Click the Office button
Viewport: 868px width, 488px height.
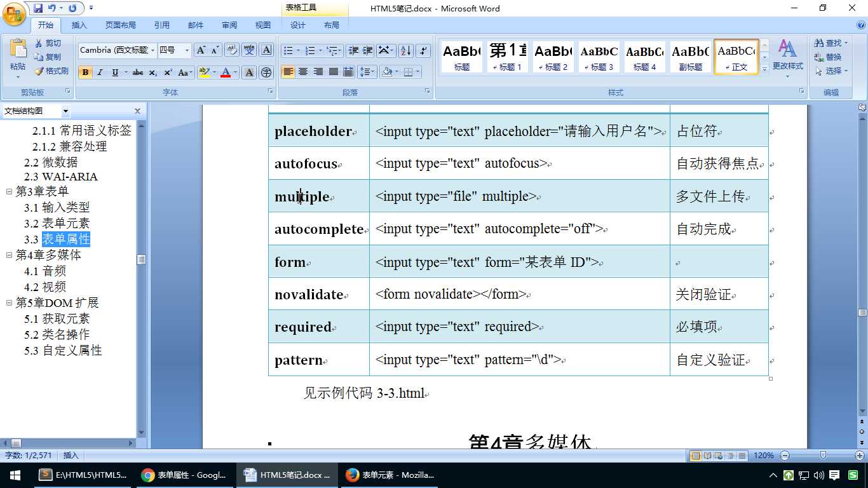tap(14, 13)
